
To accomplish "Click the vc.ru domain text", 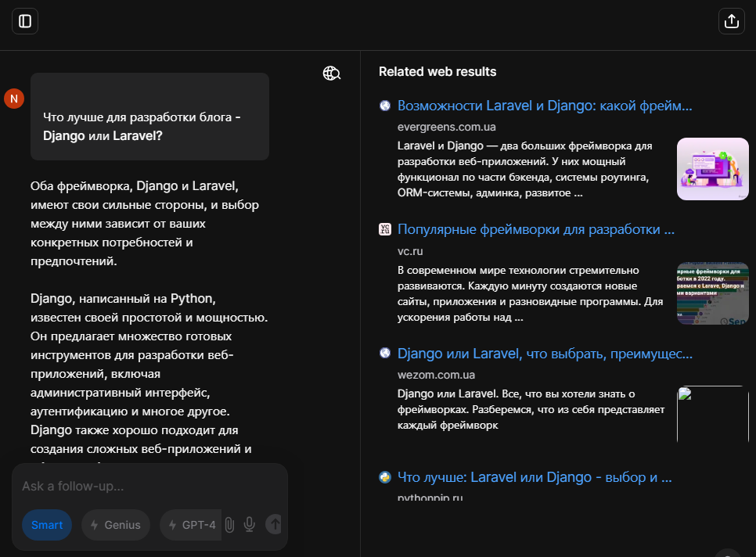I will tap(410, 251).
